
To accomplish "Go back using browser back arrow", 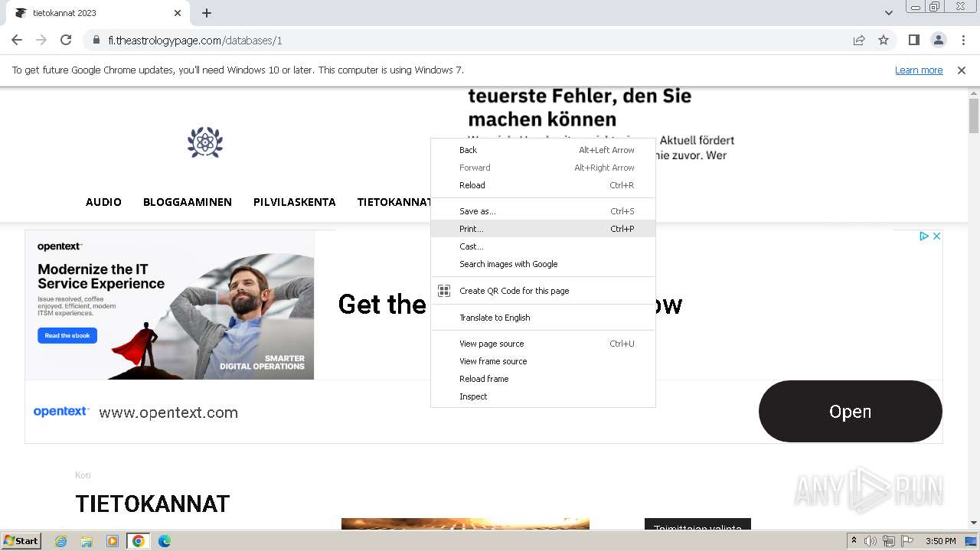I will [x=17, y=40].
